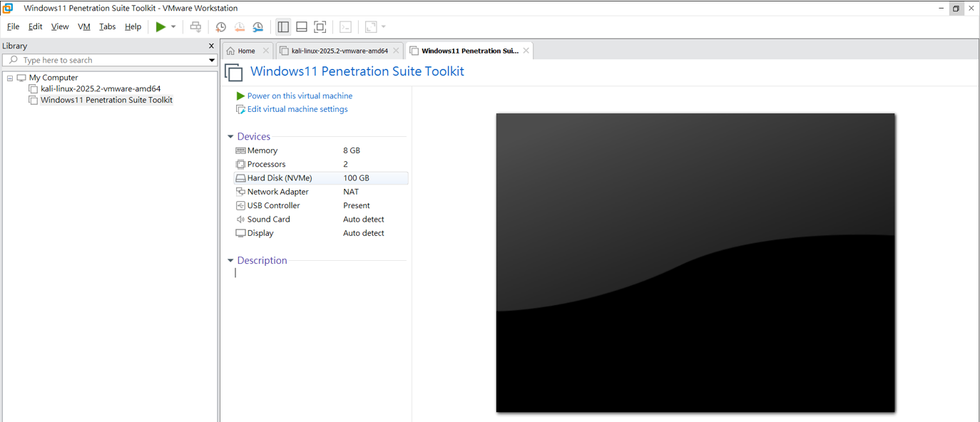Select Display Auto detect value

pos(364,233)
